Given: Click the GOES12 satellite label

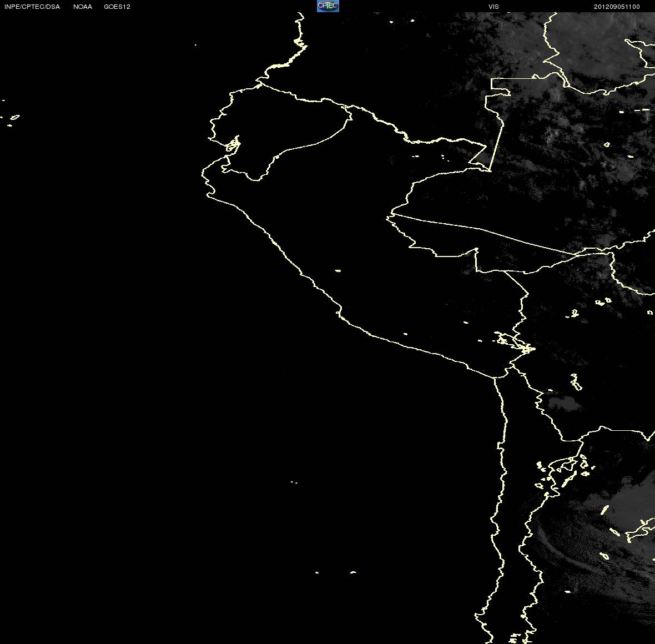Looking at the screenshot, I should (x=117, y=7).
